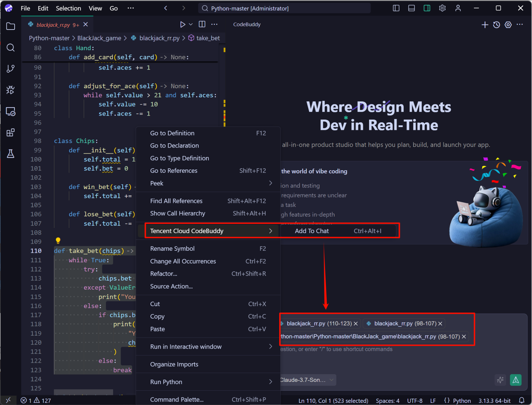532x405 pixels.
Task: Toggle the bottom panel layout button
Action: tap(411, 8)
